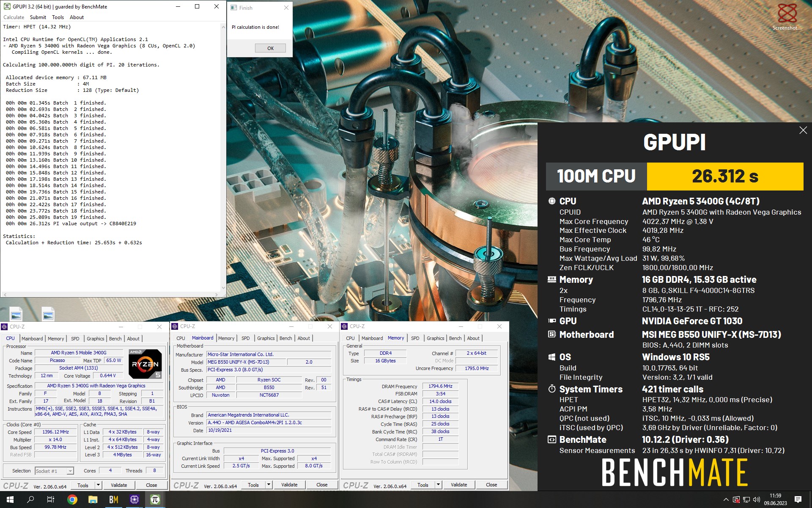The image size is (812, 508).
Task: Select Memory tab in middle CPU-Z window
Action: coord(226,338)
